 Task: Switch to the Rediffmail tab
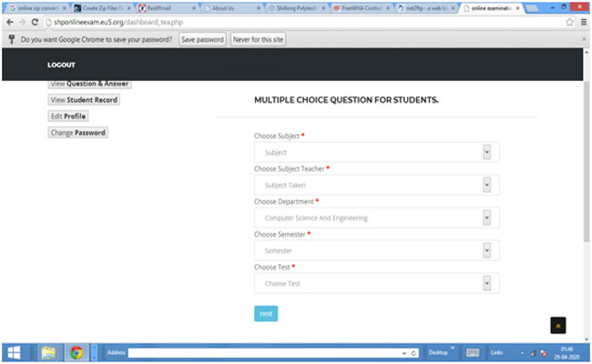[x=164, y=7]
